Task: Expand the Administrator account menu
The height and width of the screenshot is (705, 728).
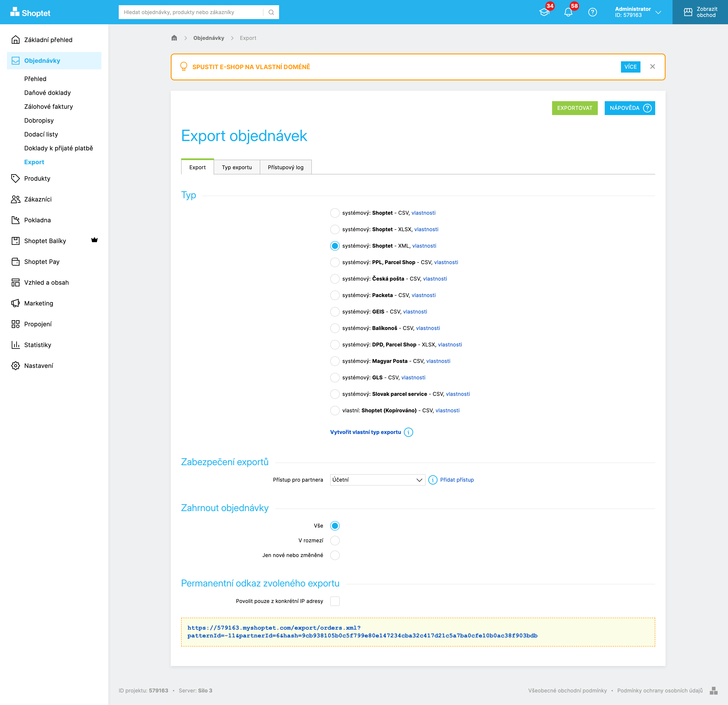Action: coord(638,12)
